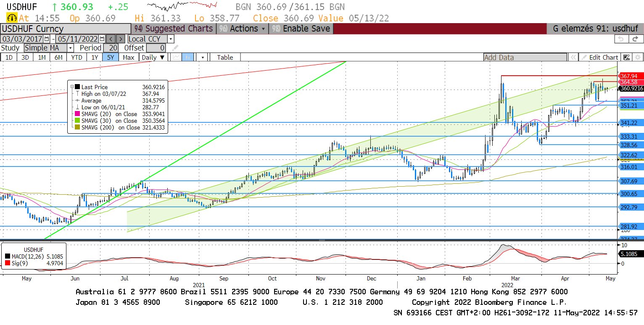644x325 pixels.
Task: Click the end date field 05/11/2022
Action: tap(78, 39)
